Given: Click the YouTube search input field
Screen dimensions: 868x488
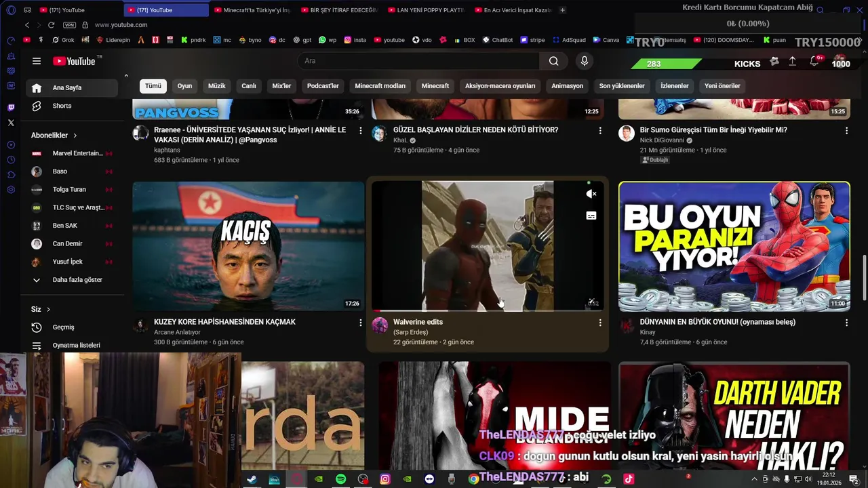Looking at the screenshot, I should point(418,61).
